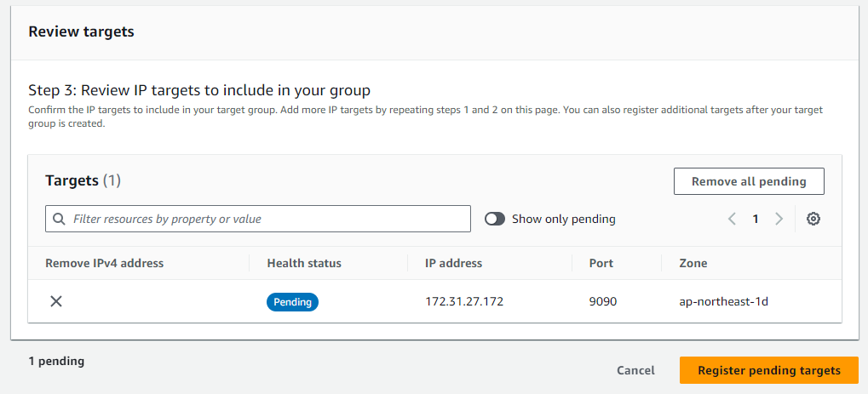868x394 pixels.
Task: Click the 1 pending status text
Action: click(x=56, y=362)
